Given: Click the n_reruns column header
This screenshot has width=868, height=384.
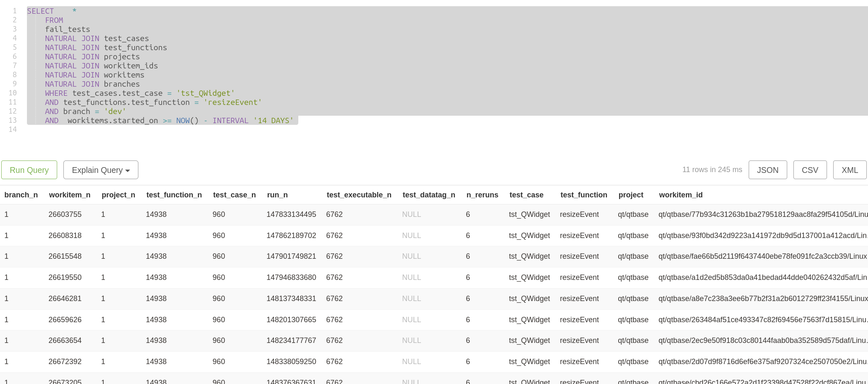Looking at the screenshot, I should click(x=482, y=195).
